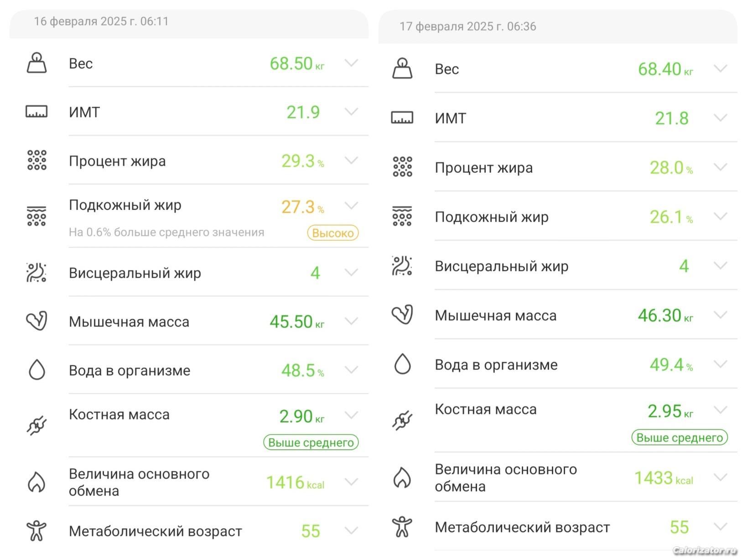Click the BMI ruler icon in right panel
The height and width of the screenshot is (560, 747).
tap(402, 118)
